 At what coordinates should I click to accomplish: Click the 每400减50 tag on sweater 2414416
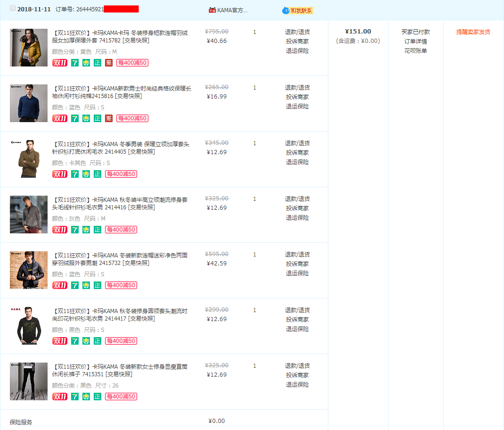click(x=121, y=230)
